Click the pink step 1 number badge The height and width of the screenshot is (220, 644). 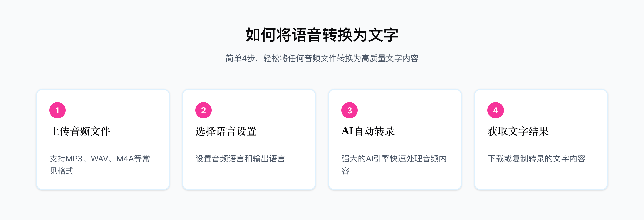(x=57, y=110)
